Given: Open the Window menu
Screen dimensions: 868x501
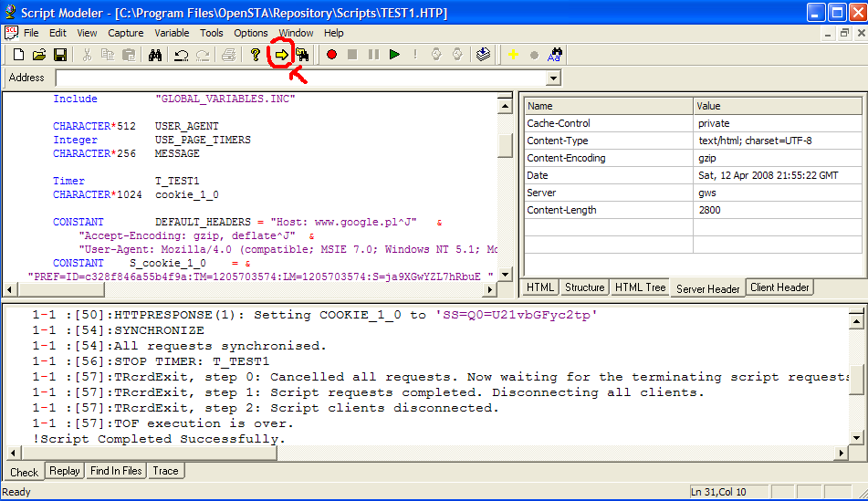Looking at the screenshot, I should coord(296,33).
